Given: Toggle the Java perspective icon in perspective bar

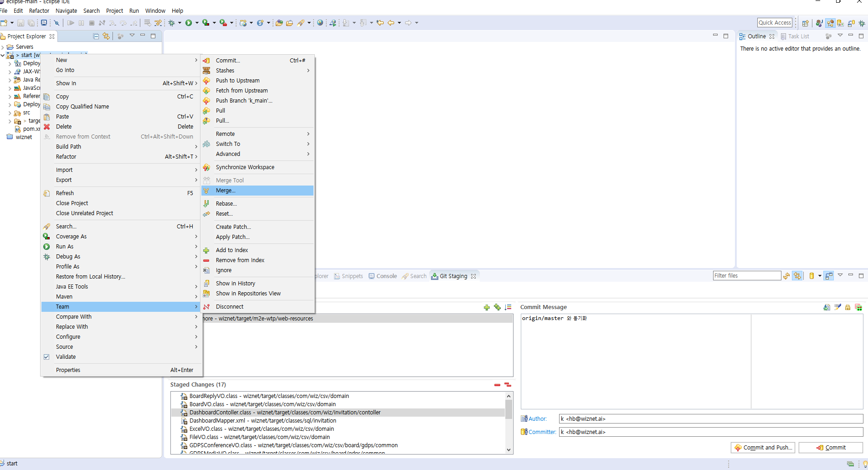Looking at the screenshot, I should point(819,23).
